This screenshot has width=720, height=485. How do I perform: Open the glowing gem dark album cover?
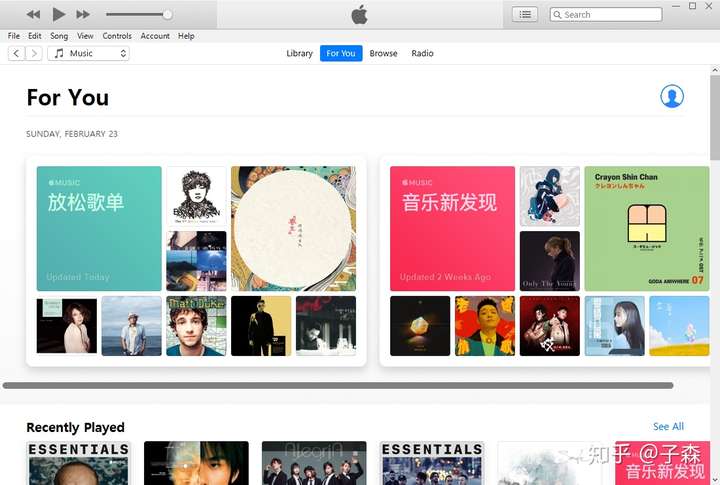tap(420, 326)
